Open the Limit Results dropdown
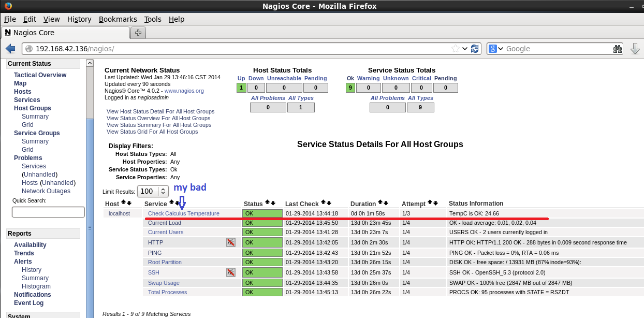The width and height of the screenshot is (644, 318). point(153,191)
